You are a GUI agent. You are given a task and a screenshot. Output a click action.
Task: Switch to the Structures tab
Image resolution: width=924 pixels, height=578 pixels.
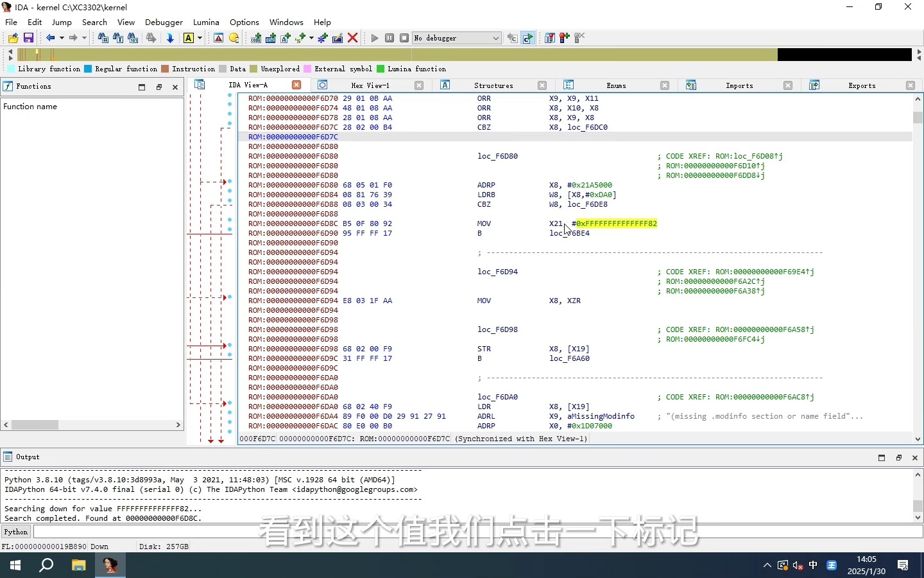[x=493, y=85]
